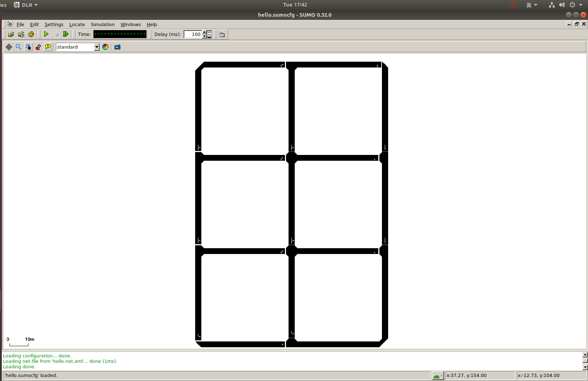Open the Locate menu
The image size is (588, 381).
click(x=77, y=24)
